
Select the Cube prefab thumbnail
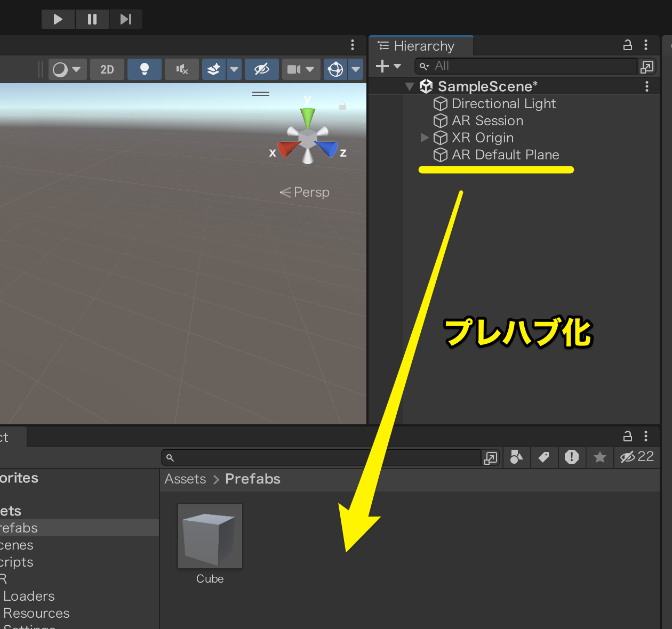point(210,536)
